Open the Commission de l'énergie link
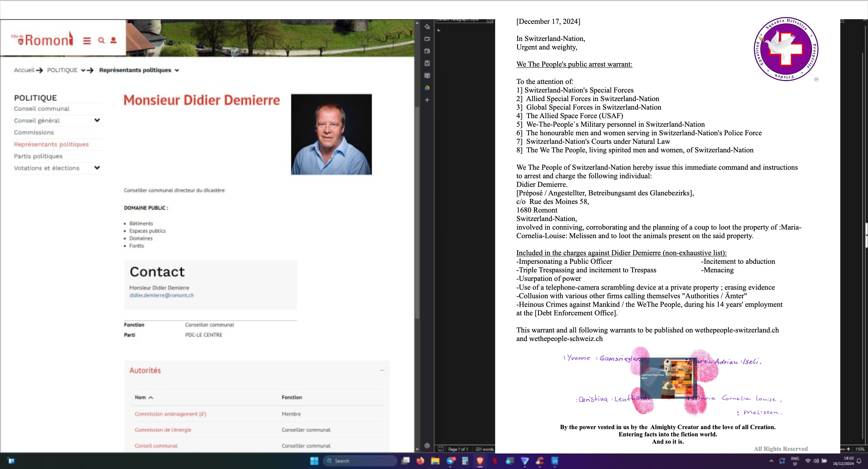Screen dimensions: 868x469 tap(163, 430)
